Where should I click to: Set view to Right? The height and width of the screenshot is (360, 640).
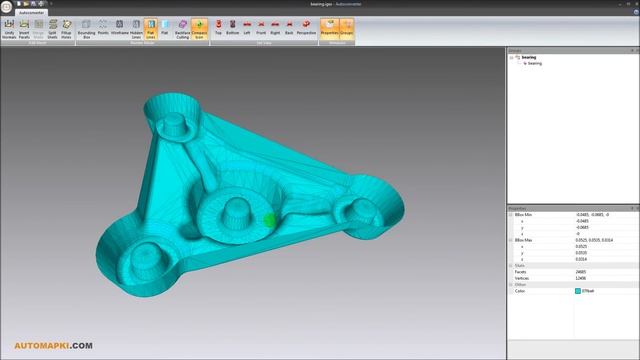coord(275,27)
